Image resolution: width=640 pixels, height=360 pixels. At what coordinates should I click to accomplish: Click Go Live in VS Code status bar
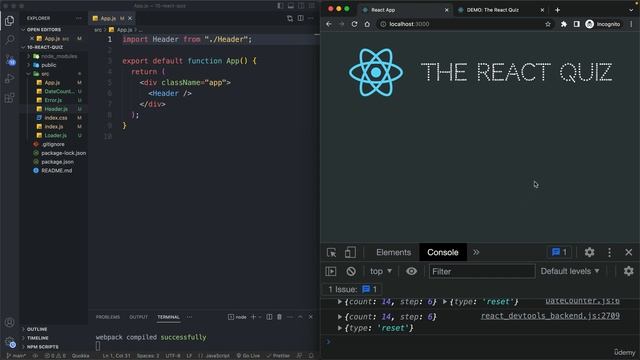(248, 356)
